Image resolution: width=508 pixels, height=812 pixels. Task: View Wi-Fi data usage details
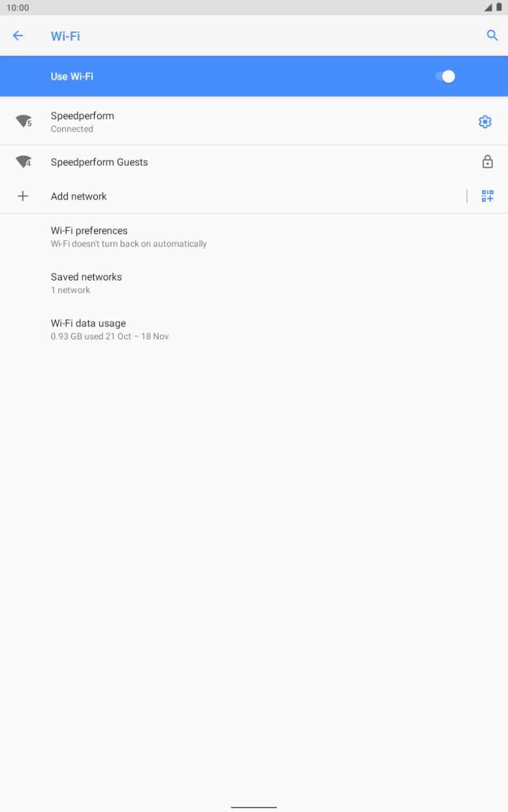(254, 330)
